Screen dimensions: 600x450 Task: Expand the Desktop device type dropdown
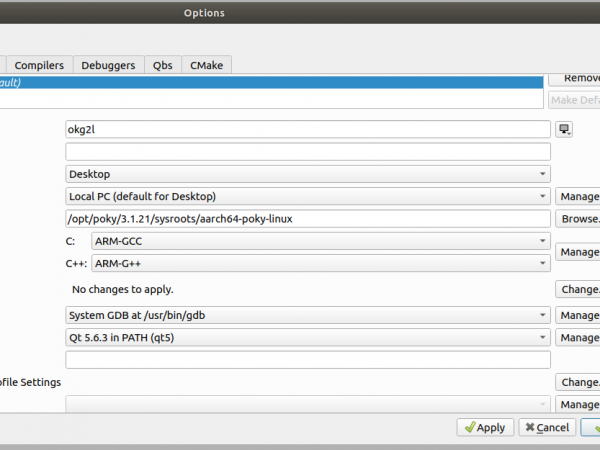click(x=307, y=174)
